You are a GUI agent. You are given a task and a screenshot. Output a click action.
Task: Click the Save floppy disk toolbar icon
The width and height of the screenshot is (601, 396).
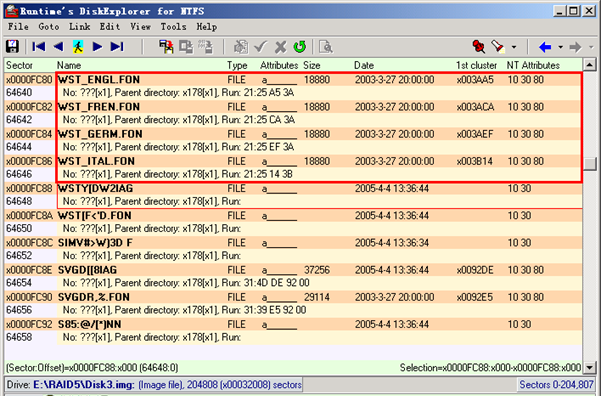pos(12,47)
